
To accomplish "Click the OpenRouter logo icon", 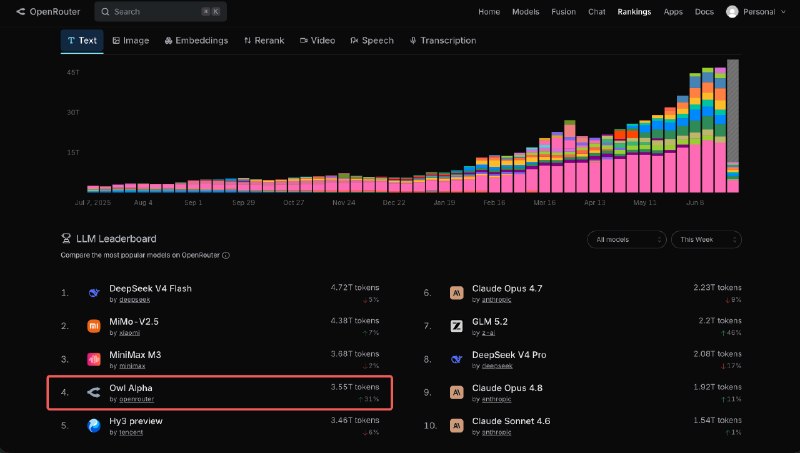I will click(x=20, y=11).
